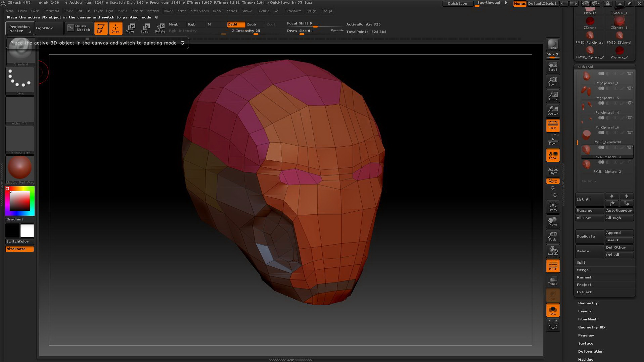Screen dimensions: 644x362
Task: Click the Floor grid icon
Action: click(x=553, y=141)
